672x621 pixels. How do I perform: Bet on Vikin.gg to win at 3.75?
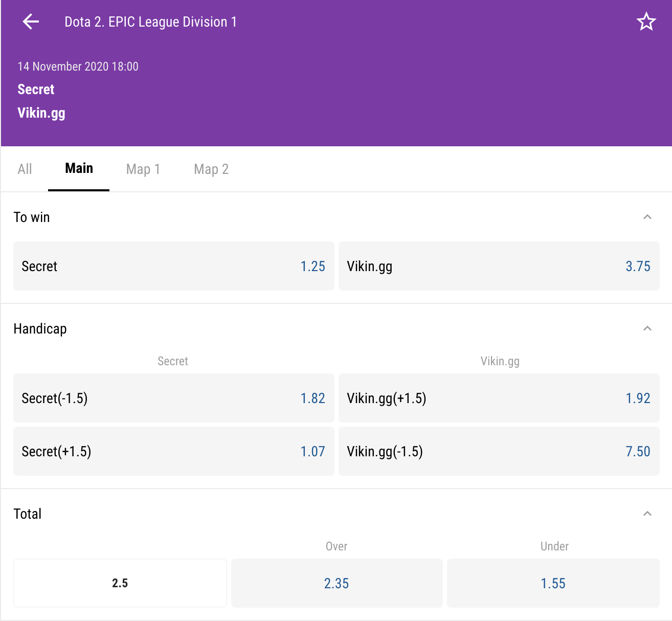[x=499, y=266]
